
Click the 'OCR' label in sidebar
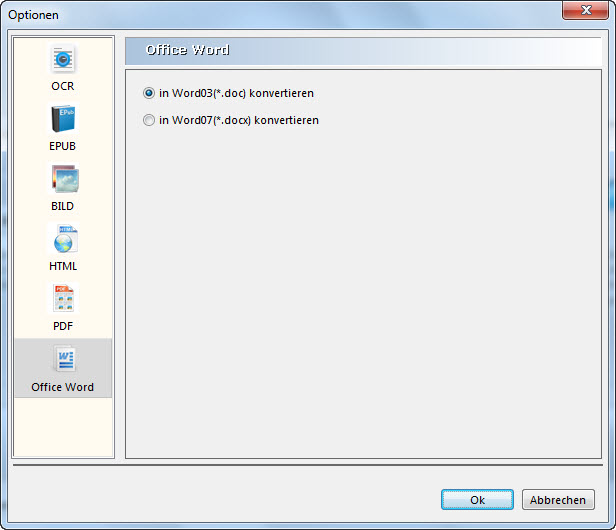63,86
